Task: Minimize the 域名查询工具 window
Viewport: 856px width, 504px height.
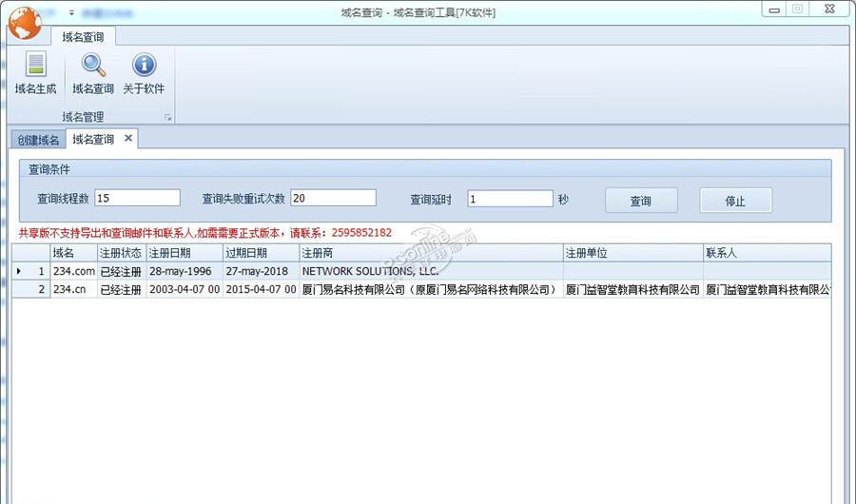Action: pyautogui.click(x=774, y=10)
